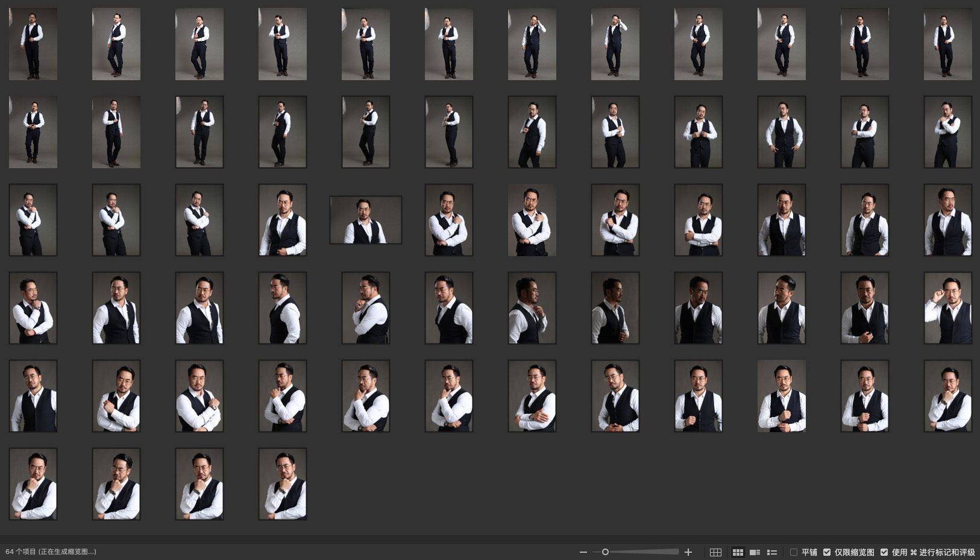Select the first thumbnail in the fifth row
This screenshot has height=560, width=980.
[x=33, y=396]
